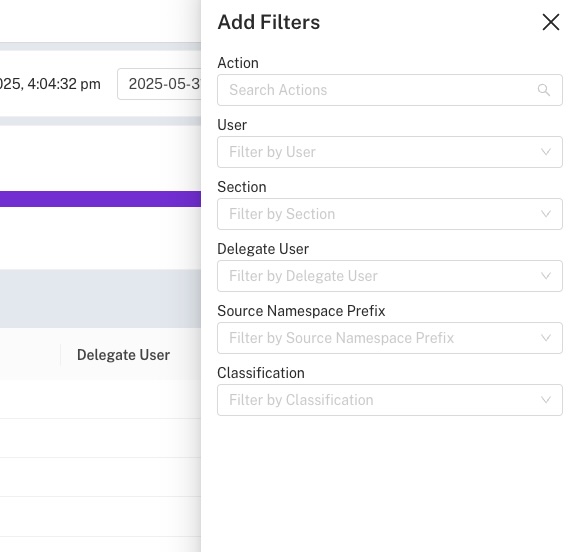Image resolution: width=578 pixels, height=552 pixels.
Task: Click the Delegate User column header
Action: pos(123,355)
